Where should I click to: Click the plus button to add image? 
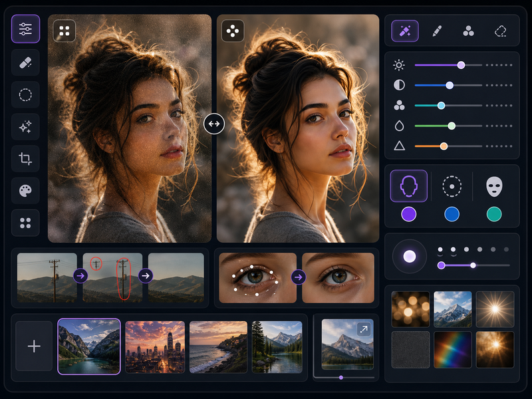click(34, 346)
